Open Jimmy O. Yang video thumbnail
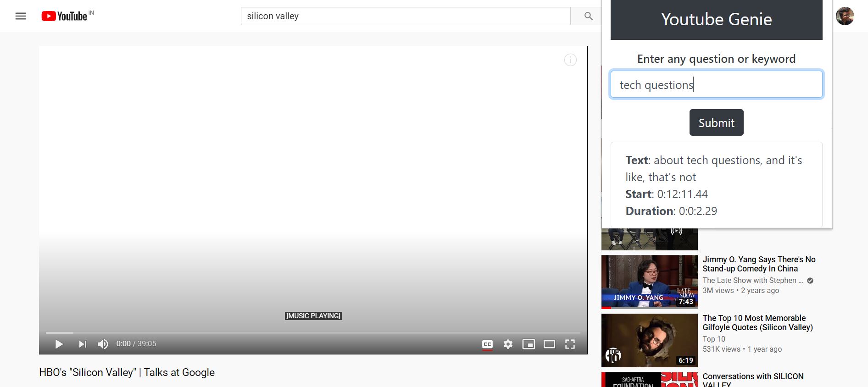The image size is (868, 387). tap(649, 282)
